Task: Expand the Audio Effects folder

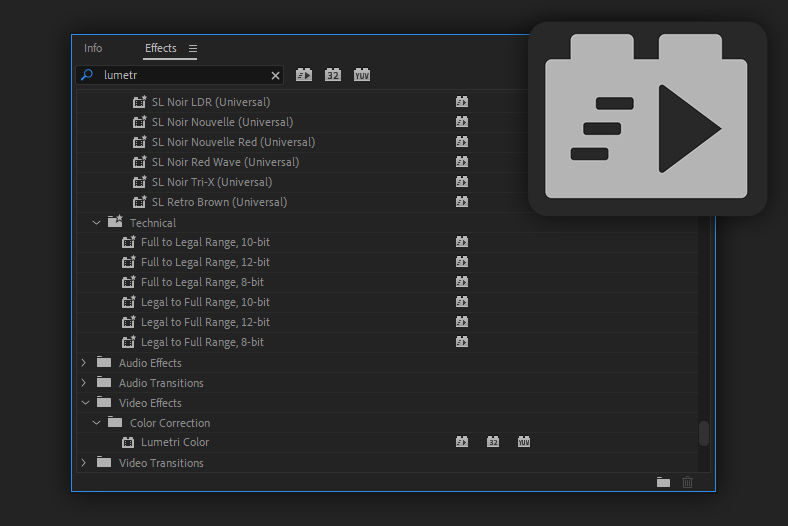Action: (x=84, y=363)
